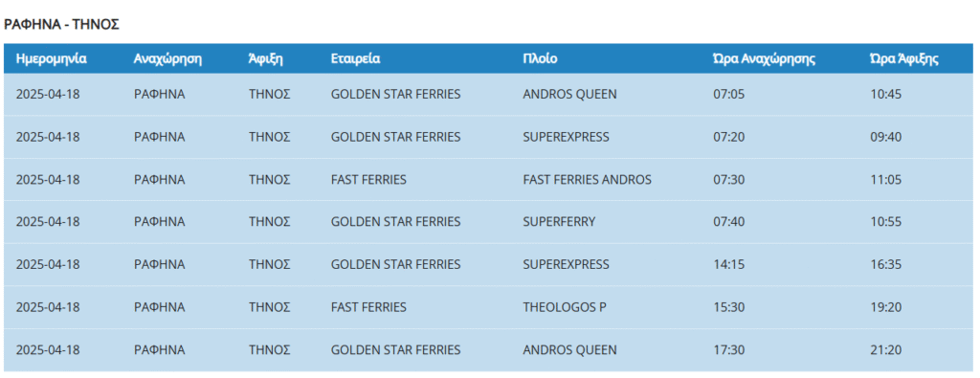The width and height of the screenshot is (980, 378).
Task: Click the 07:05 departure time
Action: (728, 95)
